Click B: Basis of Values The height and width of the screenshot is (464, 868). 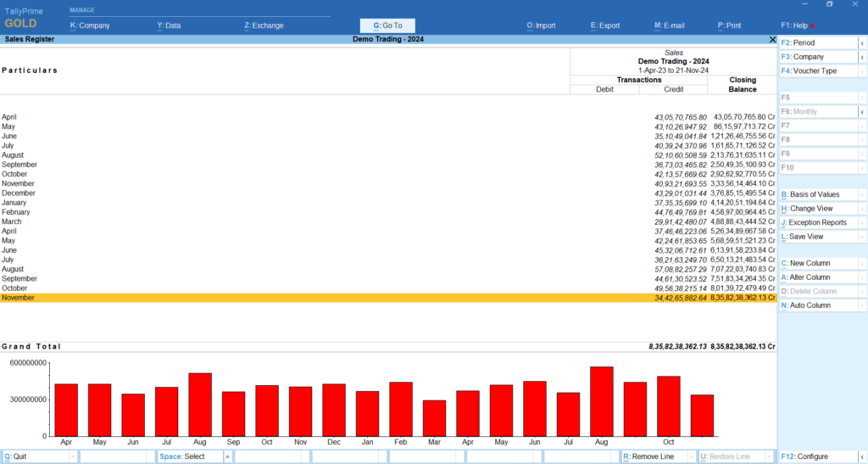[819, 194]
